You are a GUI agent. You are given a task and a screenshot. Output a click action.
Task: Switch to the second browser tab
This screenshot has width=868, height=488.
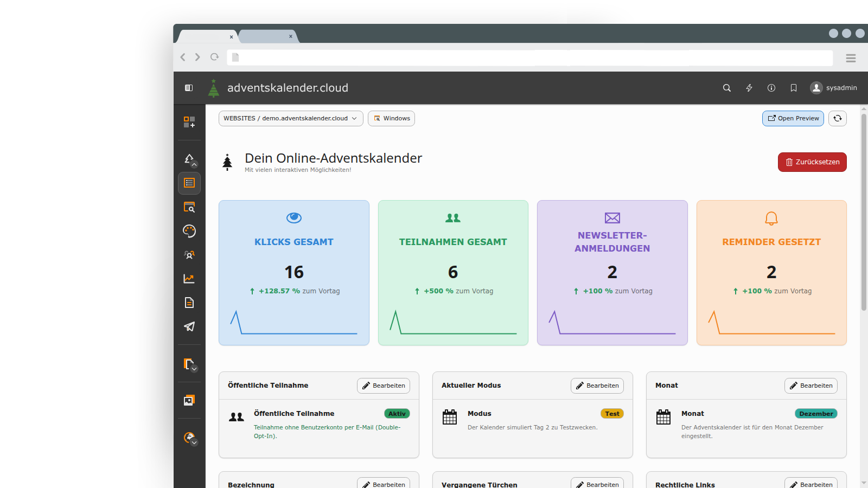pos(268,36)
